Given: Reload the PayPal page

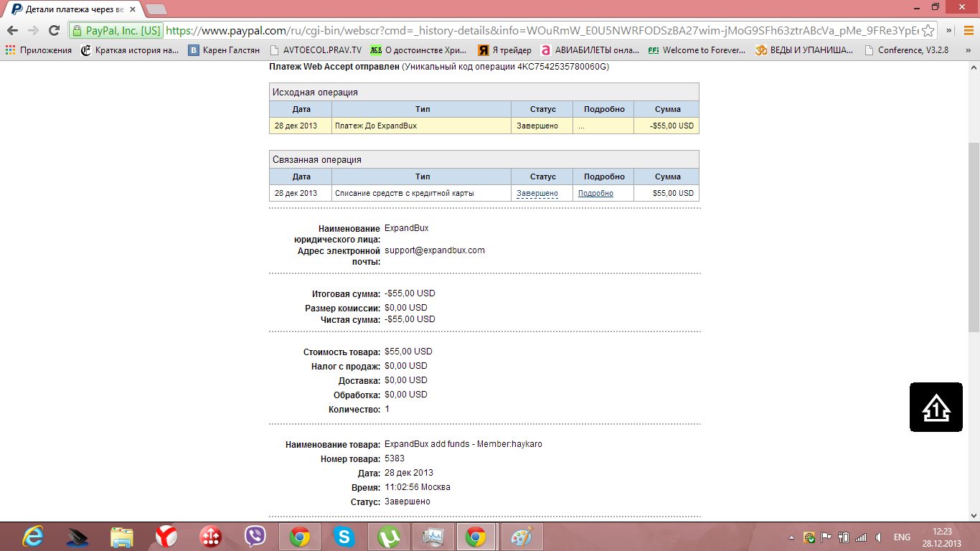Looking at the screenshot, I should [x=54, y=30].
